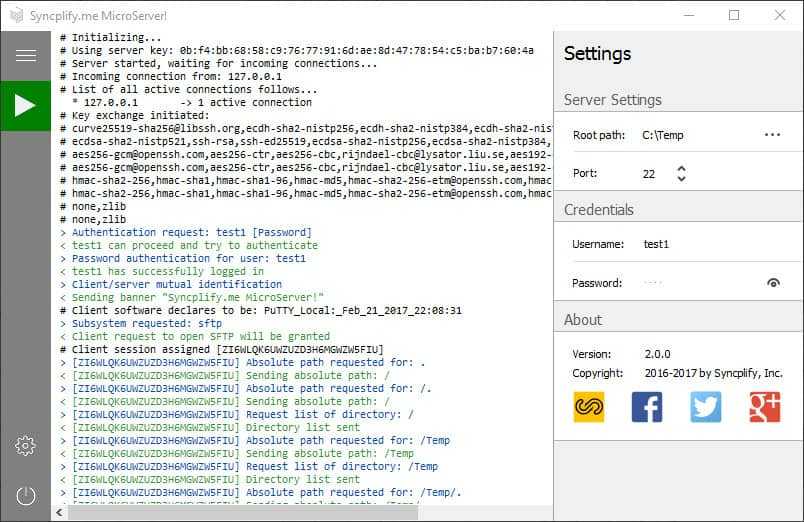This screenshot has height=522, width=804.
Task: Click the Port number field
Action: point(652,174)
